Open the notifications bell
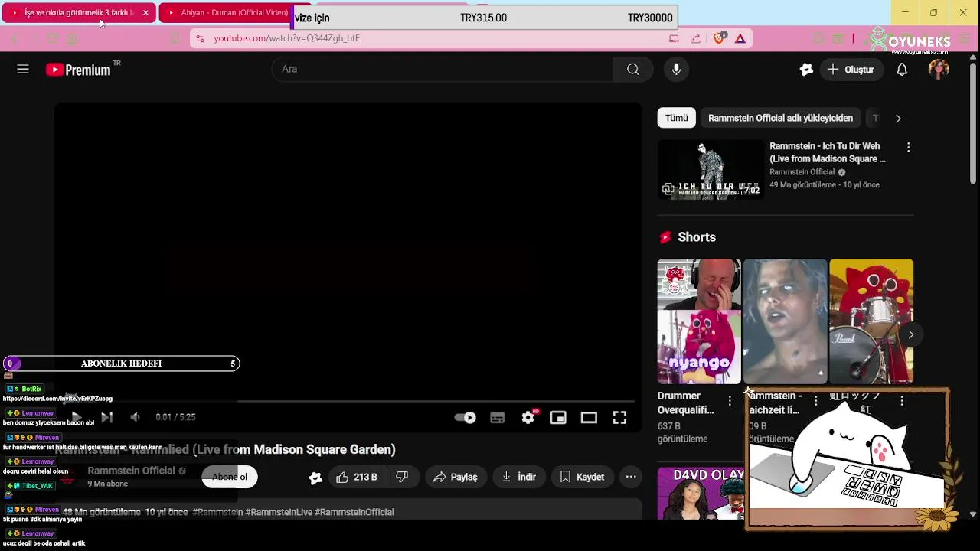The image size is (980, 551). (x=902, y=70)
